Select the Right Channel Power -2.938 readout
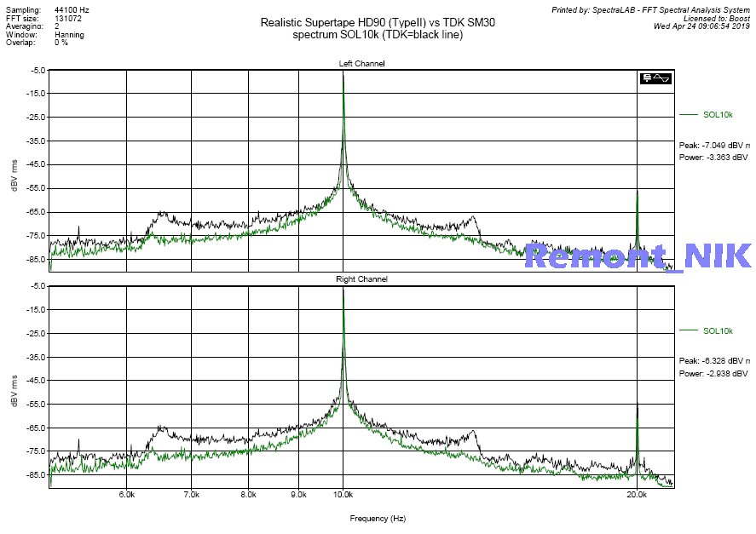The height and width of the screenshot is (534, 756). [713, 373]
